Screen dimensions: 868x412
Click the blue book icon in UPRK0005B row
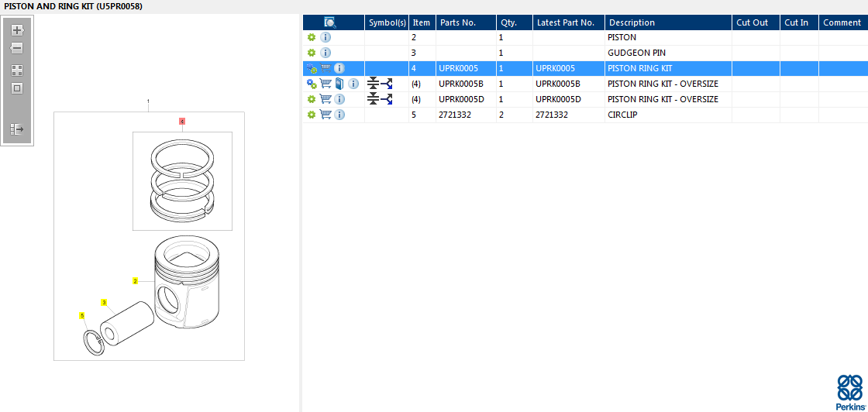pos(339,84)
